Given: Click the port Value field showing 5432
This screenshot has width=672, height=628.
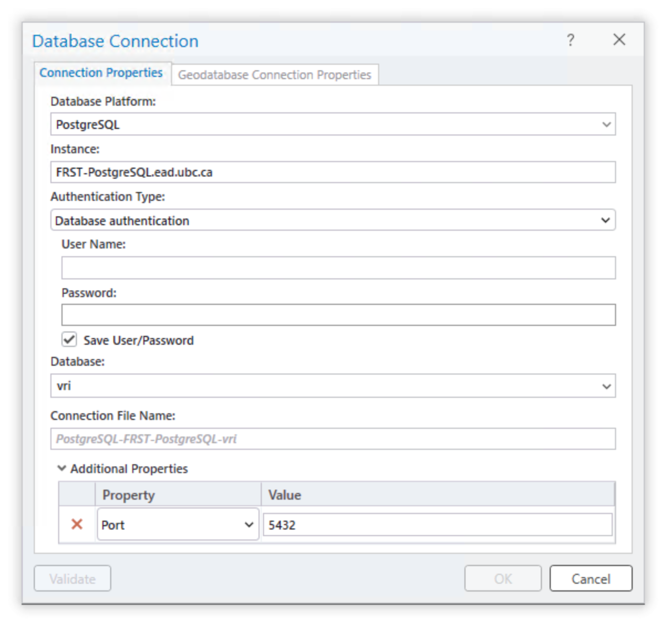Looking at the screenshot, I should tap(437, 525).
